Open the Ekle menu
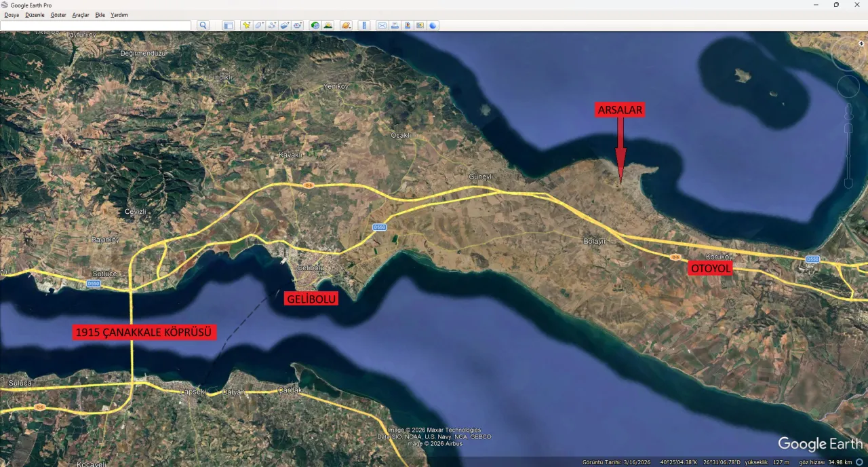This screenshot has width=868, height=467. point(100,15)
